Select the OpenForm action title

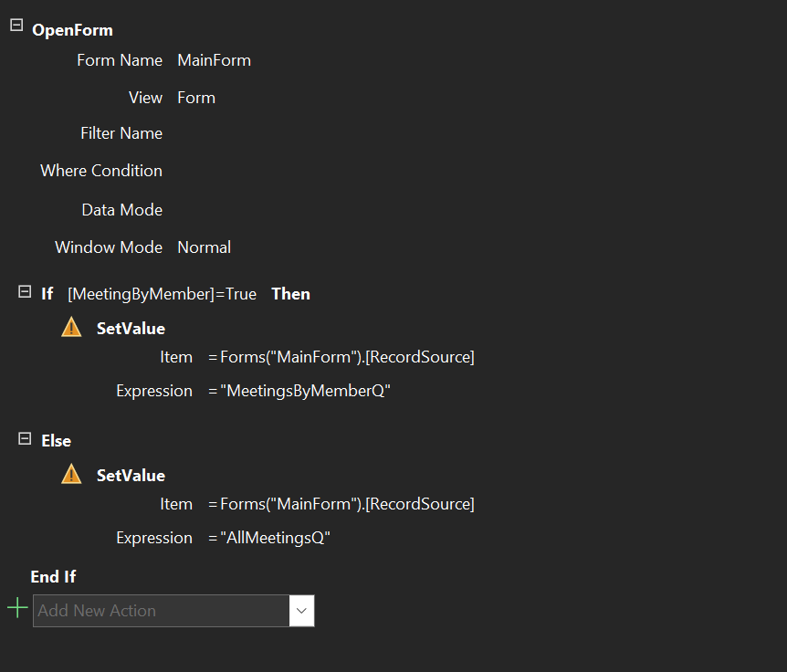coord(73,30)
